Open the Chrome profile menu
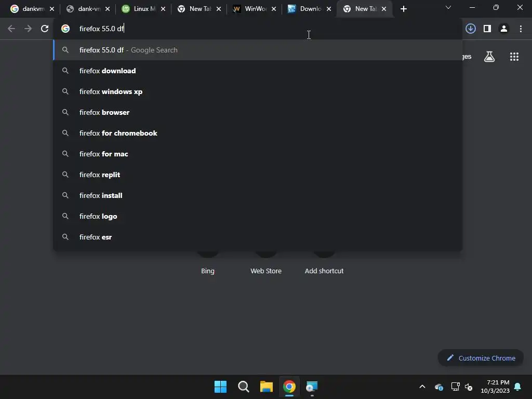Screen dimensions: 532x399 (504, 29)
